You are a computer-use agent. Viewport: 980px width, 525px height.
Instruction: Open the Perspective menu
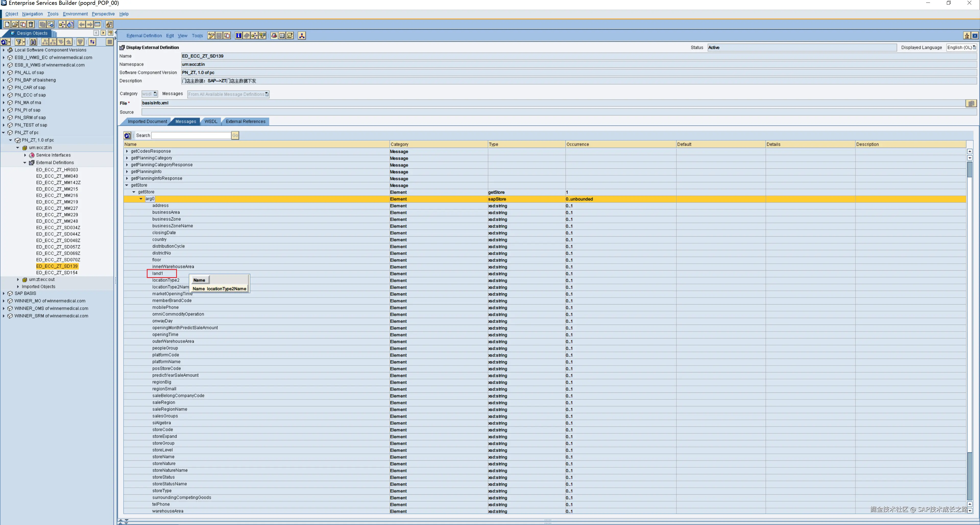[x=103, y=14]
